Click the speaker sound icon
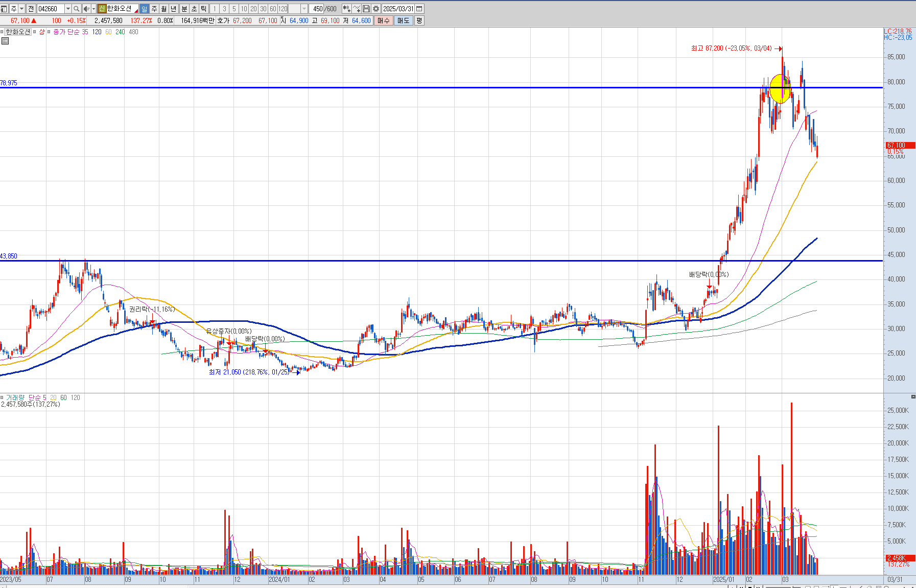Screen dimensions: 916x588 (86, 9)
